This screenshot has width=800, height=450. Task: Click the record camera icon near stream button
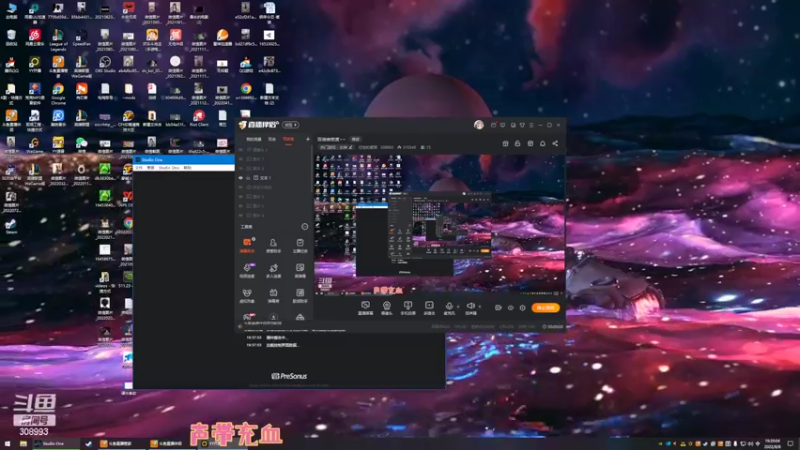pyautogui.click(x=498, y=308)
